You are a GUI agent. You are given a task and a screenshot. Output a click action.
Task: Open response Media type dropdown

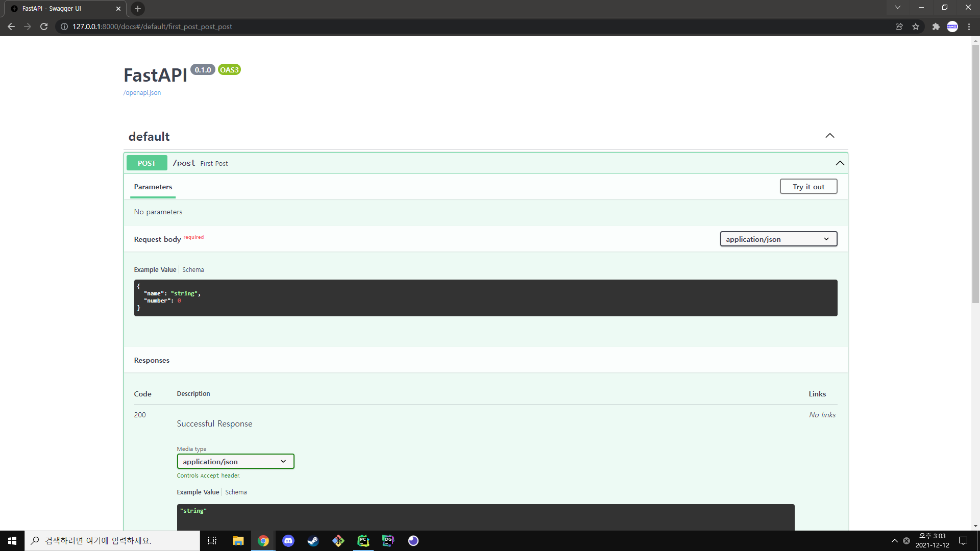coord(235,462)
